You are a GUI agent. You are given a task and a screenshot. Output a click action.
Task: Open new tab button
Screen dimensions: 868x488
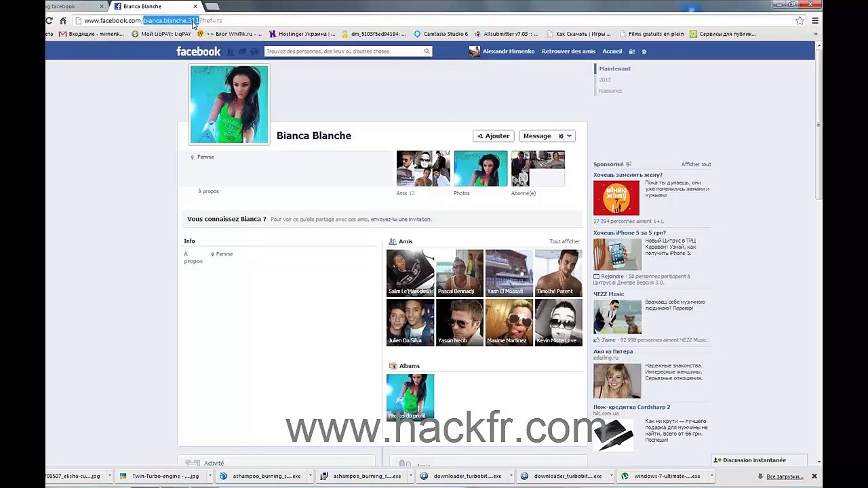click(x=212, y=7)
